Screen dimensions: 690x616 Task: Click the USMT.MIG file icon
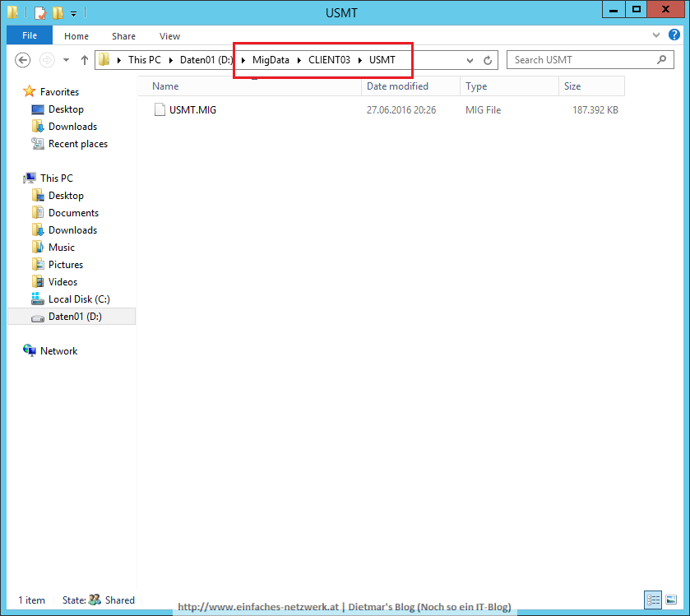coord(160,109)
